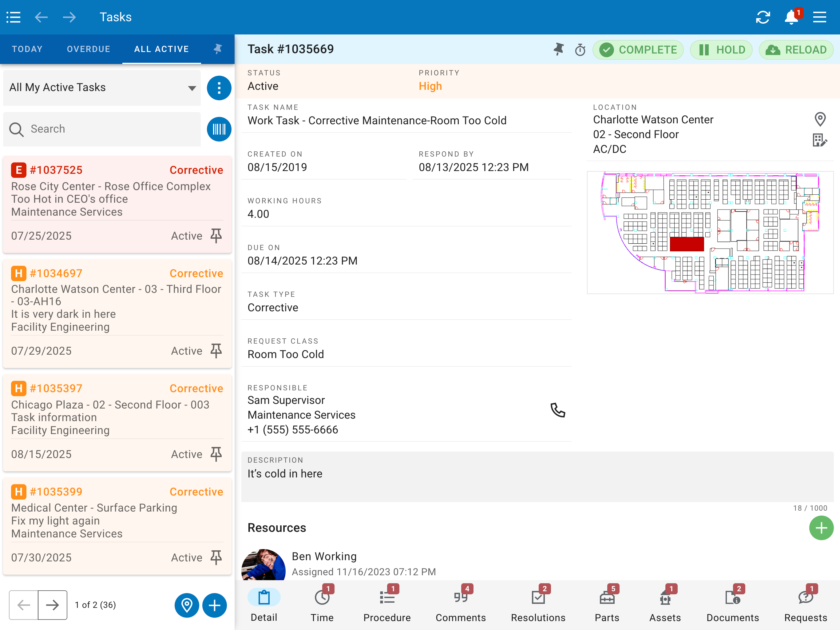Open the notifications bell
The height and width of the screenshot is (630, 840).
(792, 17)
